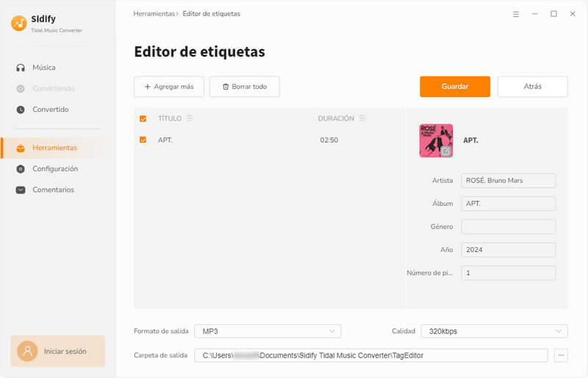This screenshot has height=378, width=588.
Task: Click the Artista input field
Action: click(x=508, y=181)
